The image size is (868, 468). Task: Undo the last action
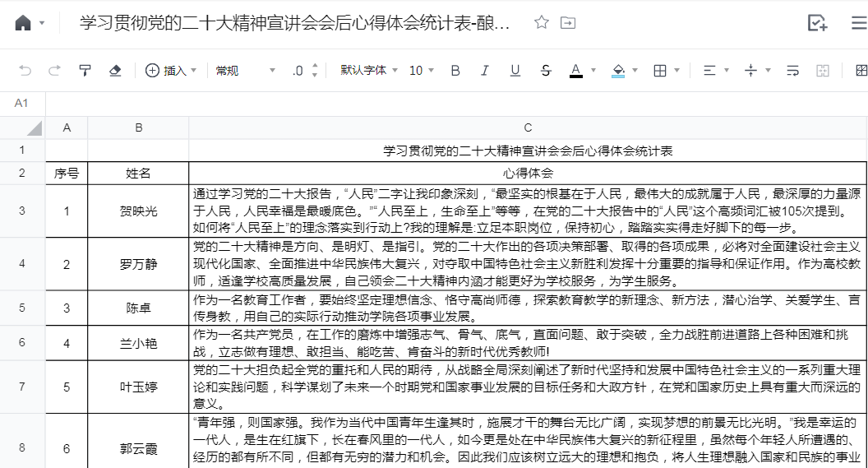click(x=25, y=71)
